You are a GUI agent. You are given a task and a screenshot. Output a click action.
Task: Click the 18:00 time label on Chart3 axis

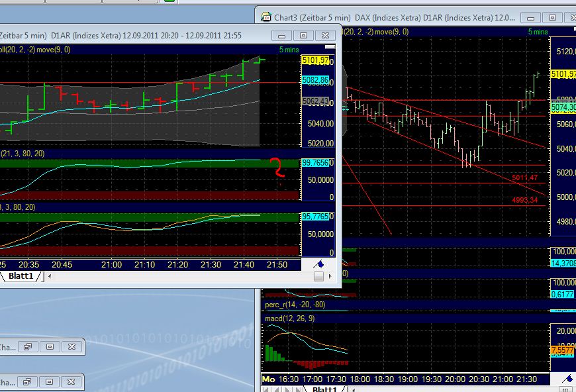(360, 379)
